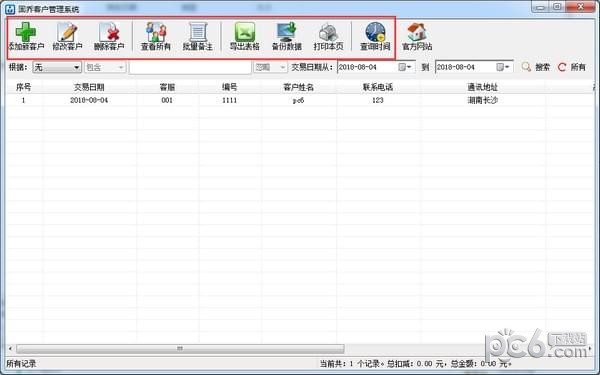This screenshot has height=375, width=600.
Task: Select the 1111 编号 cell
Action: tap(230, 100)
